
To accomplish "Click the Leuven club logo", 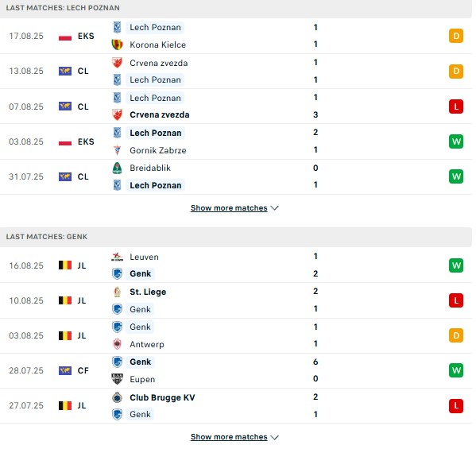I will tap(117, 257).
